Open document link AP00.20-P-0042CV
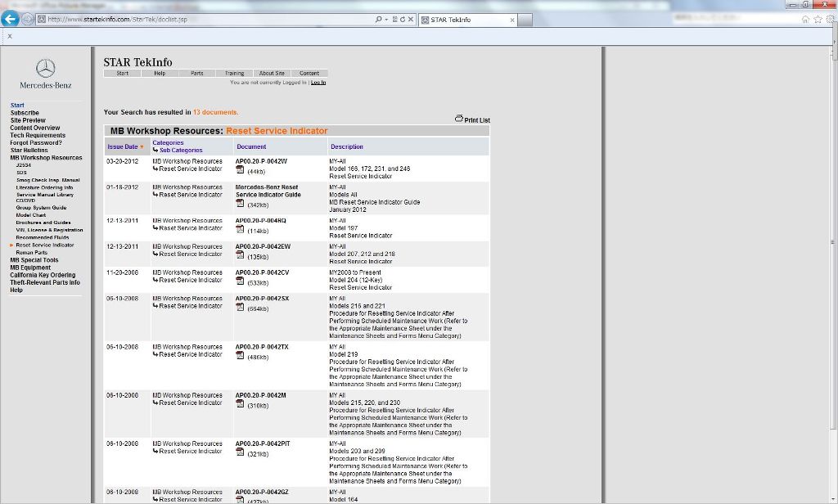The image size is (838, 504). 262,272
